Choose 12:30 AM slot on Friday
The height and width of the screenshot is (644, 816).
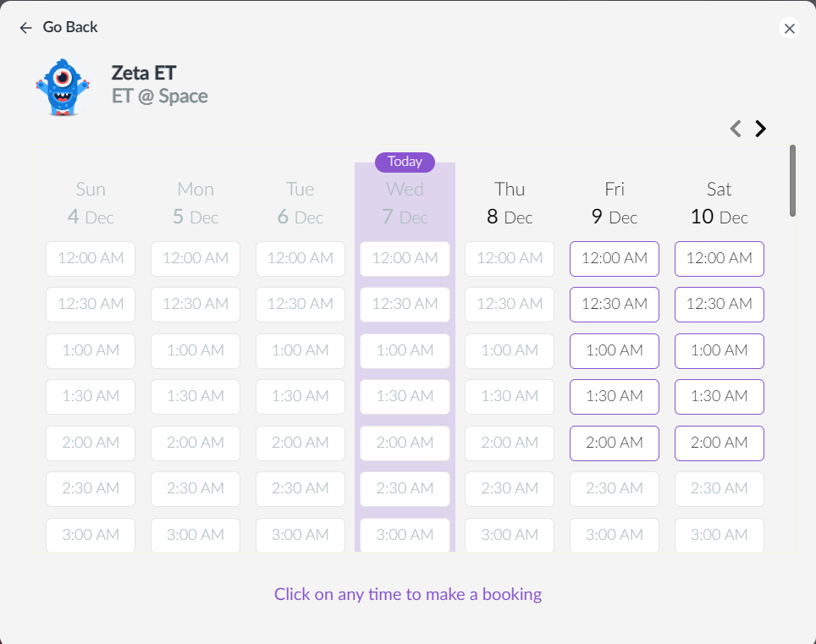point(614,305)
